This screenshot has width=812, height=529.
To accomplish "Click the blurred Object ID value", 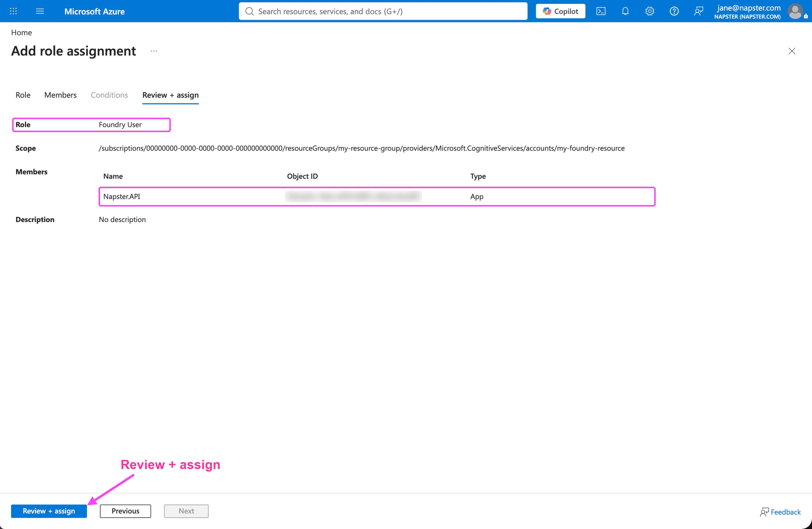I will (353, 196).
